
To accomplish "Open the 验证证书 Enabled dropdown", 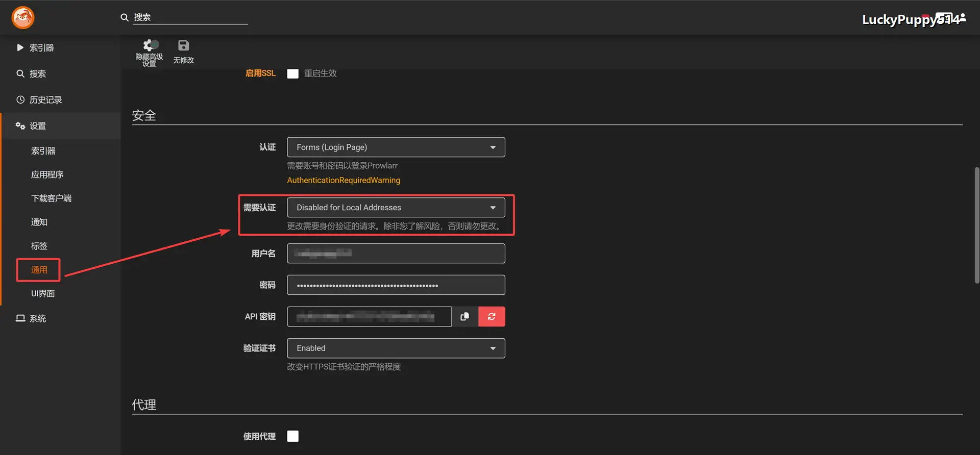I will pyautogui.click(x=396, y=348).
